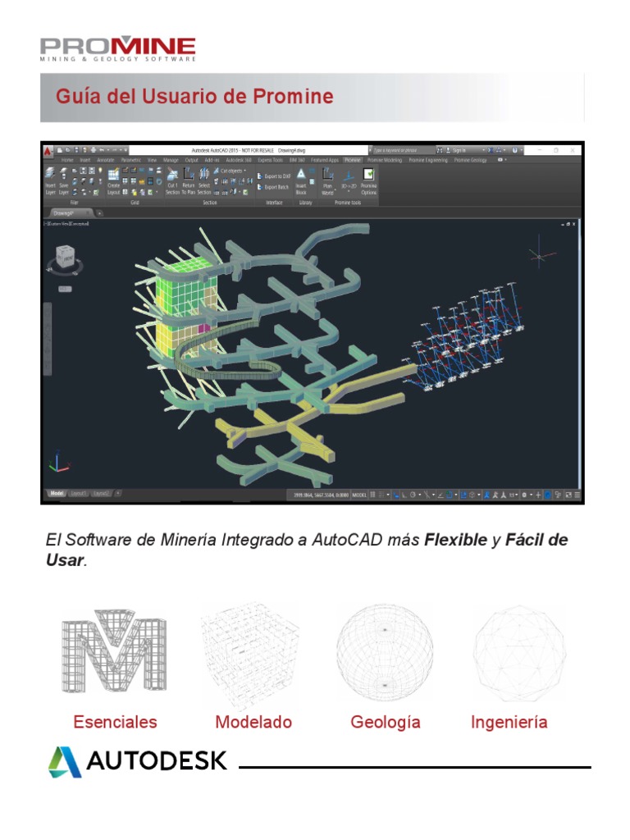Click the new drawing tab plus button
This screenshot has height=840, width=630.
point(99,213)
